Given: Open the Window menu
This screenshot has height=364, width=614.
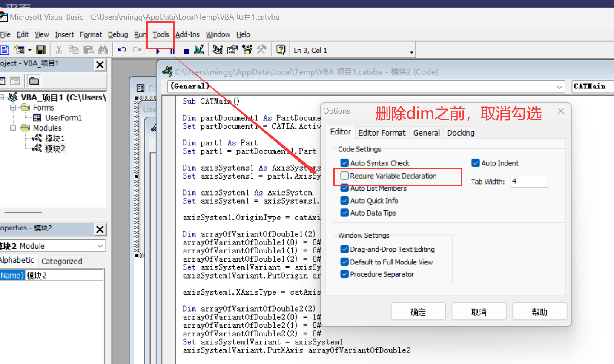Looking at the screenshot, I should coord(218,34).
